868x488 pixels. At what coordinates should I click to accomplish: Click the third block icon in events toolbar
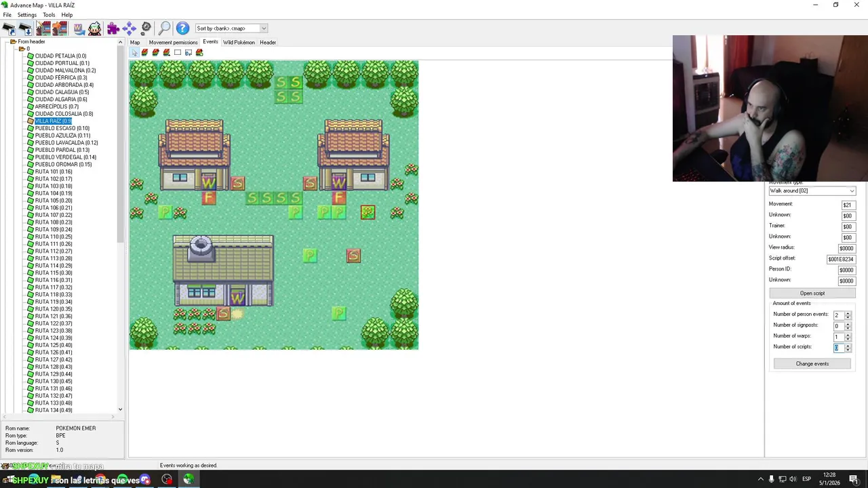(x=155, y=52)
